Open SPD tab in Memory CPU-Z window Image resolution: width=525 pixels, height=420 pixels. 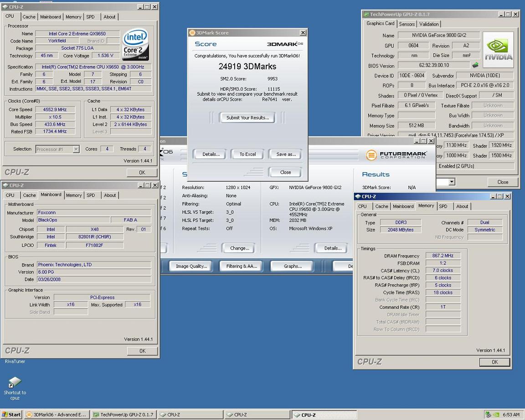(443, 206)
